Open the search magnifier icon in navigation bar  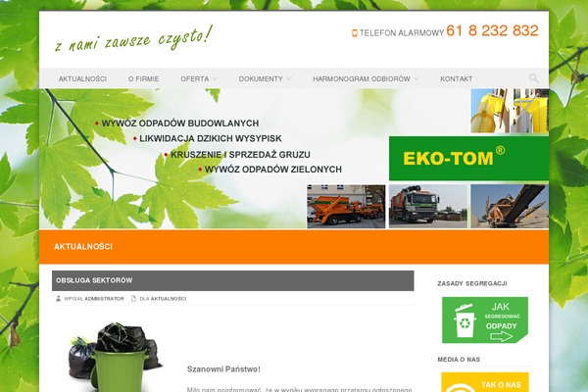pyautogui.click(x=534, y=78)
